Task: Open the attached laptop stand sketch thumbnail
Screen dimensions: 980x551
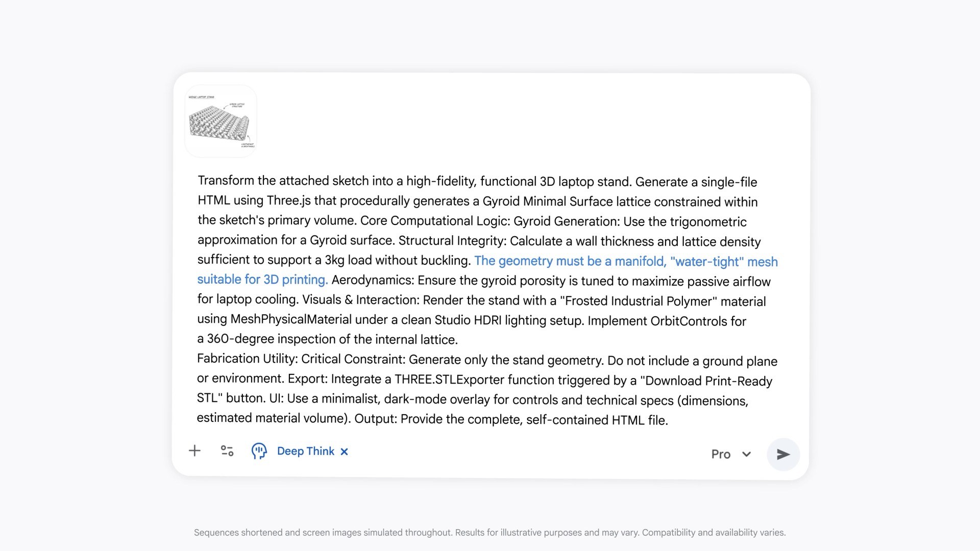Action: [x=220, y=121]
